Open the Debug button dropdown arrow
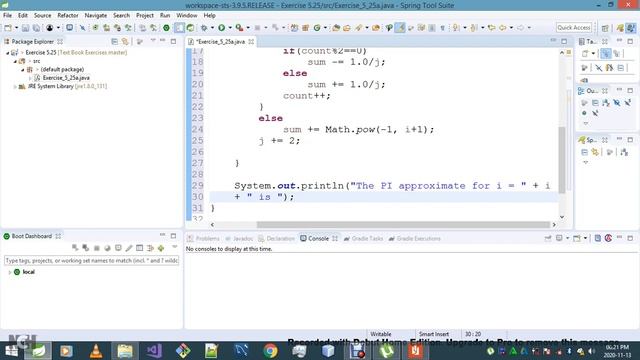 coord(212,28)
